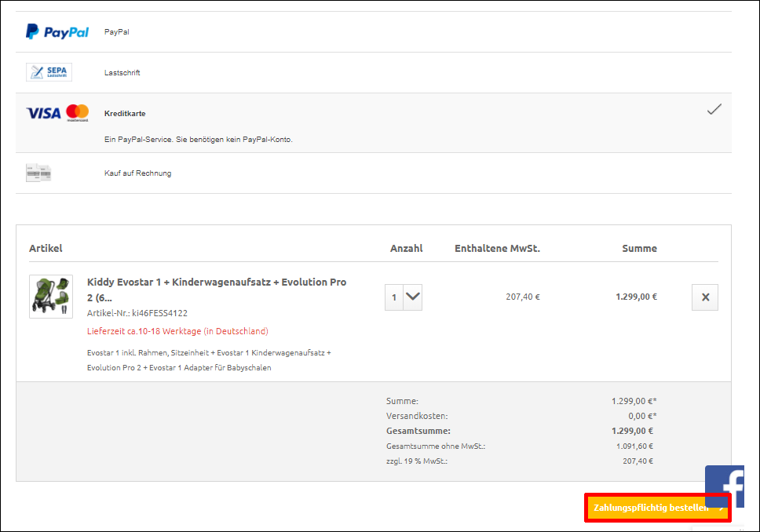This screenshot has width=760, height=532.
Task: Click the Artikel column header
Action: [46, 249]
